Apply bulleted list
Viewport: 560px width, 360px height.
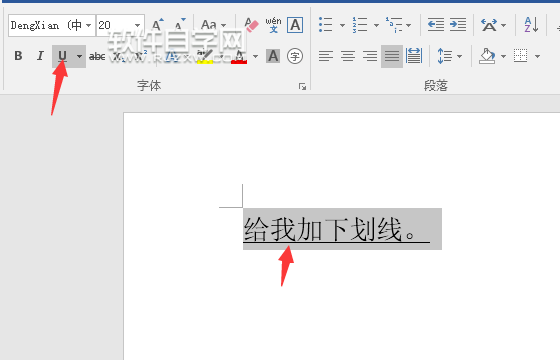pyautogui.click(x=326, y=25)
